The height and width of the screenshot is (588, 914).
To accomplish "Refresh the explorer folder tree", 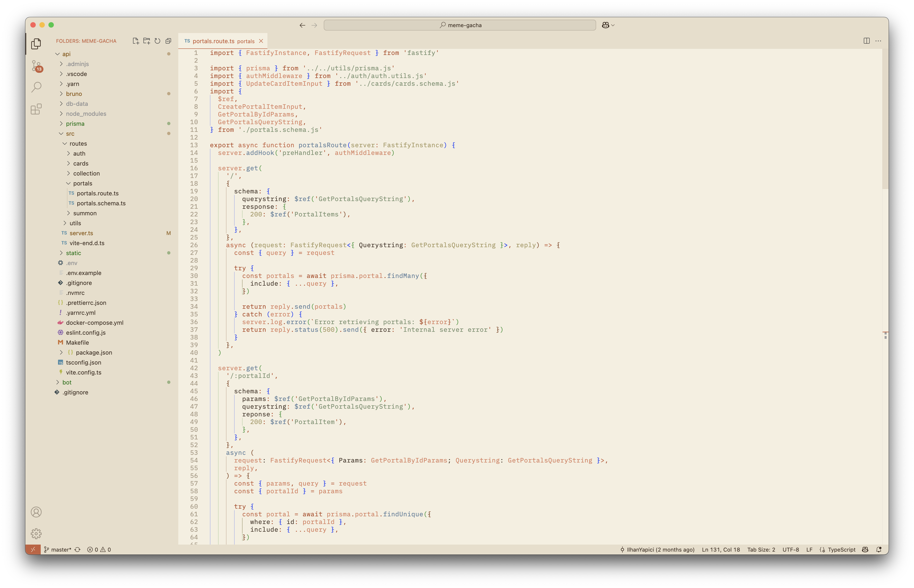I will click(x=157, y=41).
